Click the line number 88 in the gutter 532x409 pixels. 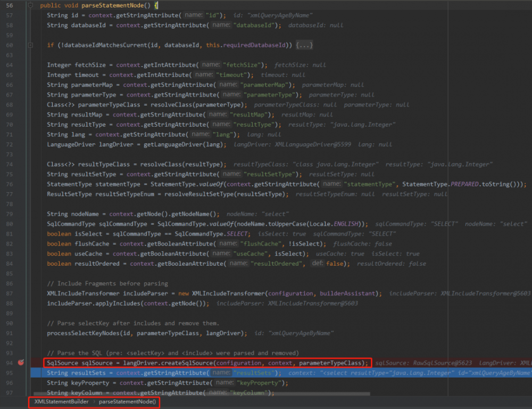click(x=9, y=303)
